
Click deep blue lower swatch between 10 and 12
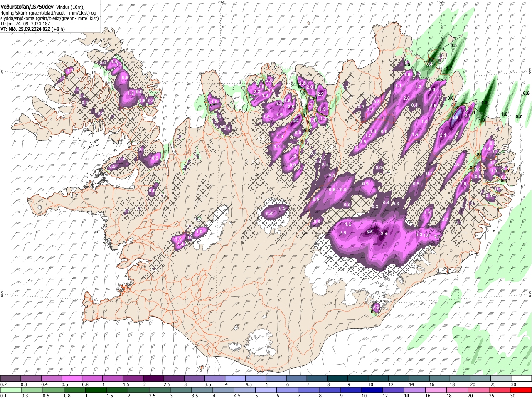pos(372,390)
